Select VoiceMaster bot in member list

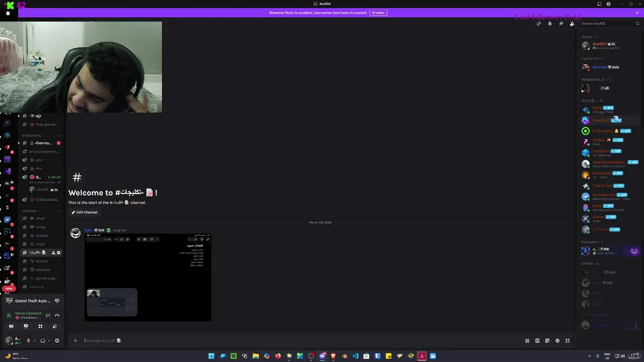610,197
